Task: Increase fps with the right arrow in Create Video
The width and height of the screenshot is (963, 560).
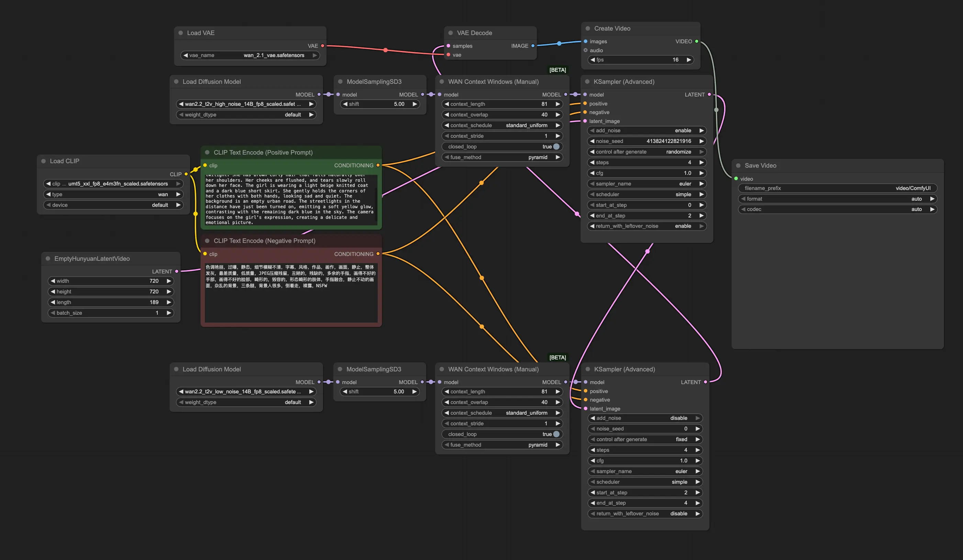Action: [x=689, y=60]
